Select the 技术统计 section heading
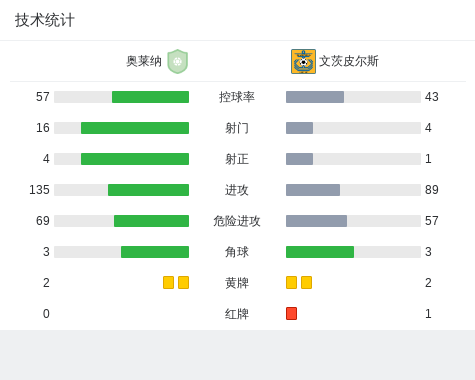 click(x=45, y=20)
